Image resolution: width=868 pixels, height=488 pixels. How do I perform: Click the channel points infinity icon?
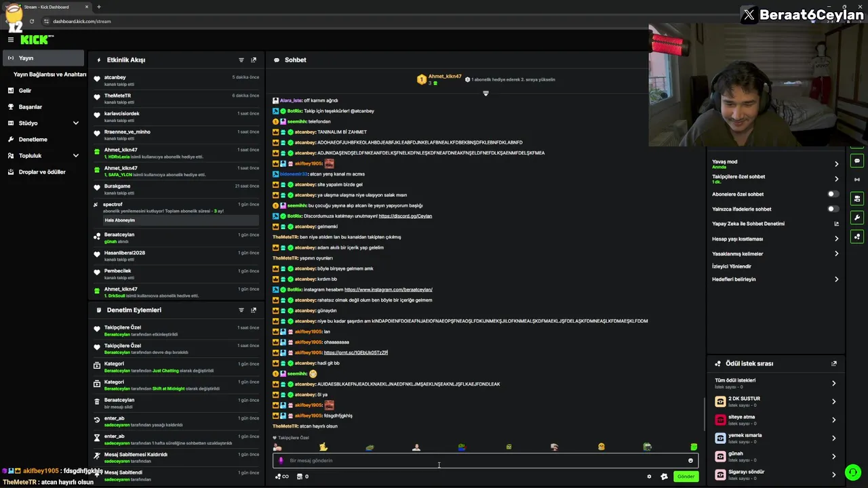(x=282, y=476)
